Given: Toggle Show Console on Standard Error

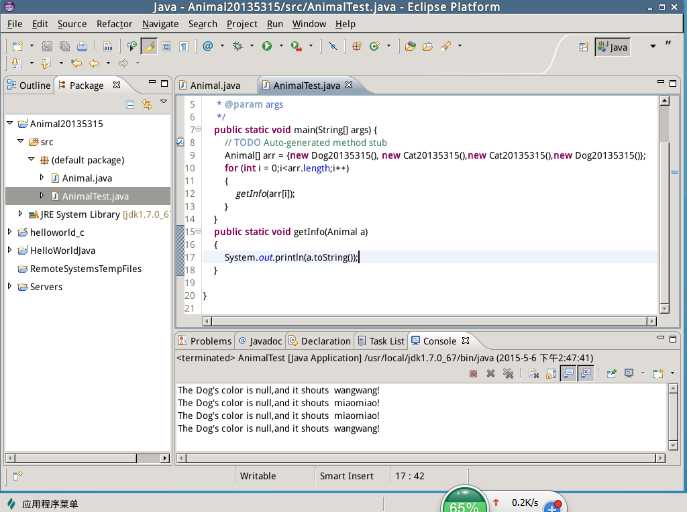Looking at the screenshot, I should (x=585, y=374).
